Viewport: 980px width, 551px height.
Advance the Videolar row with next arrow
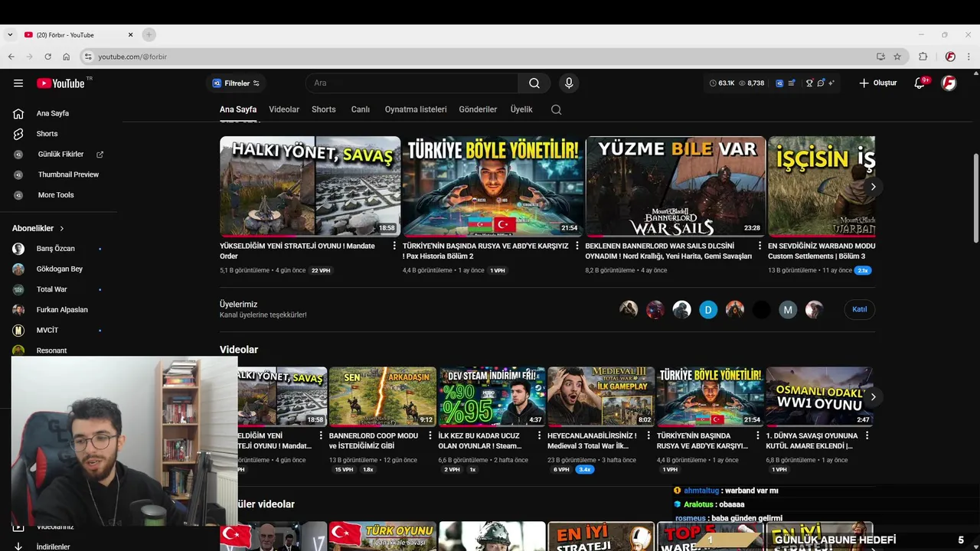coord(873,396)
